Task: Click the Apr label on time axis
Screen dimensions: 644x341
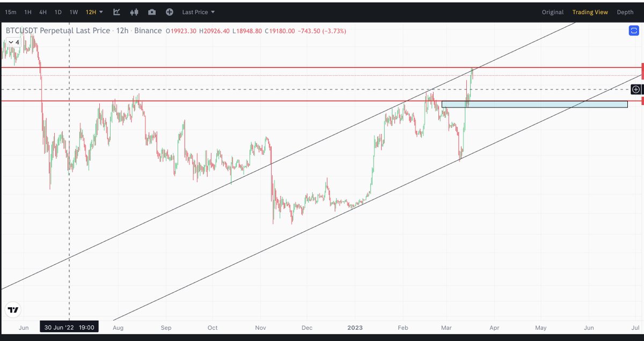Action: point(495,327)
